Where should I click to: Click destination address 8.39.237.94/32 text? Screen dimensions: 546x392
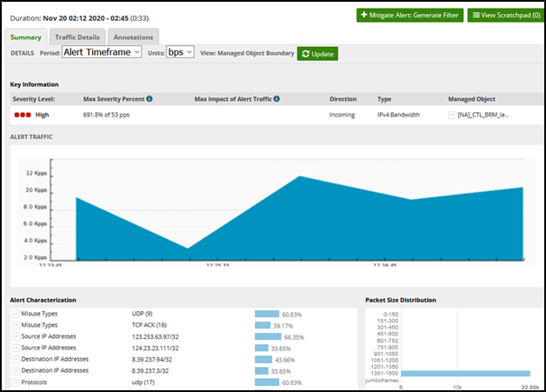[152, 360]
